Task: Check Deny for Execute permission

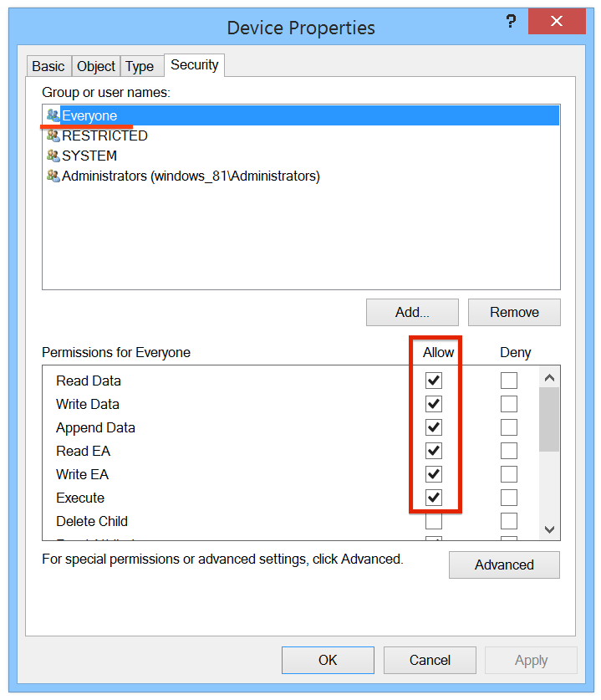Action: 509,498
